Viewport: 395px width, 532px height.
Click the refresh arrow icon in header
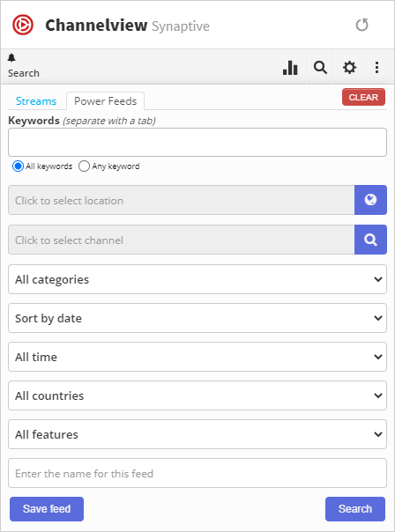tap(362, 26)
